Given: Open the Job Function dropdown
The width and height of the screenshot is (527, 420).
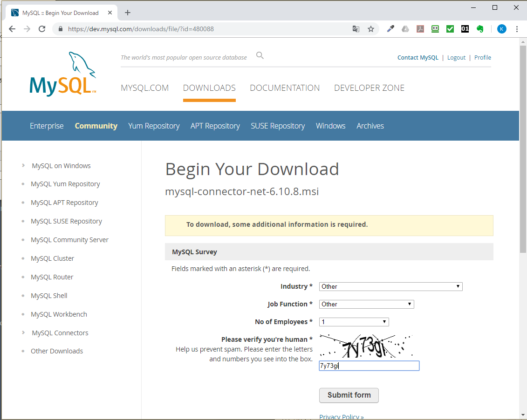Looking at the screenshot, I should (366, 304).
